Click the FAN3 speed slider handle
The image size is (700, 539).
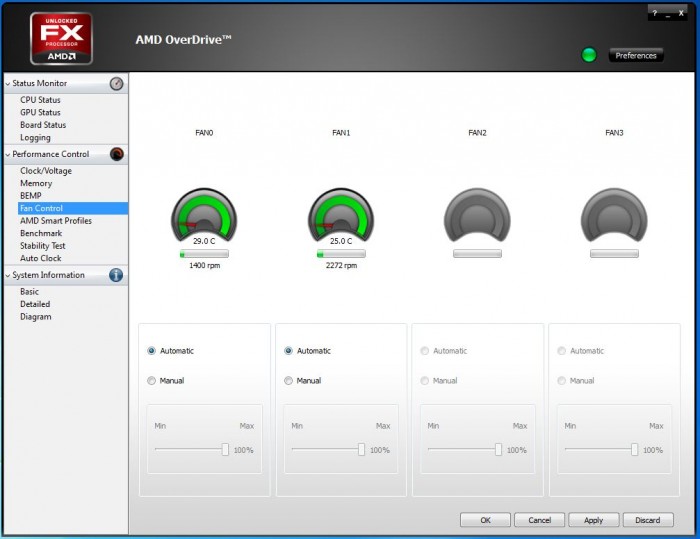point(634,449)
